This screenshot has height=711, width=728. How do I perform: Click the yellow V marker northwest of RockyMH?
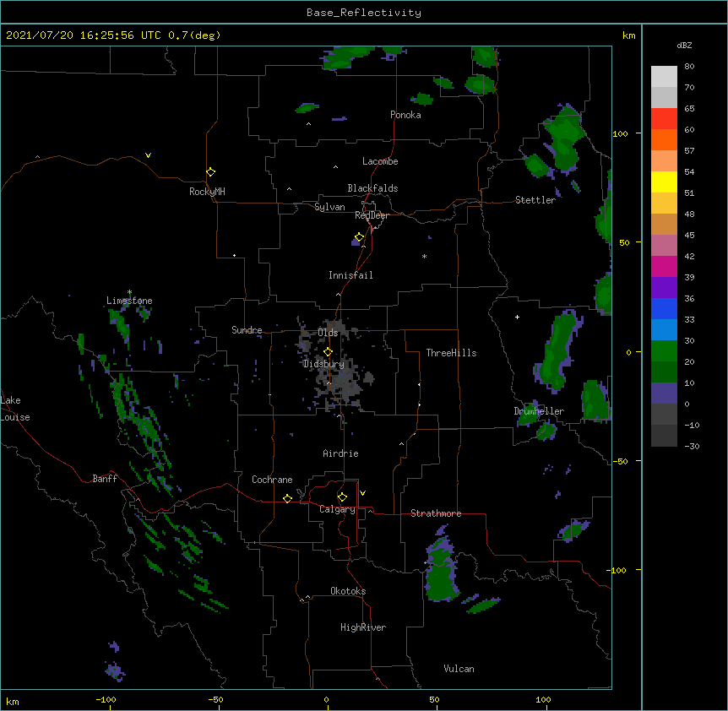click(148, 155)
